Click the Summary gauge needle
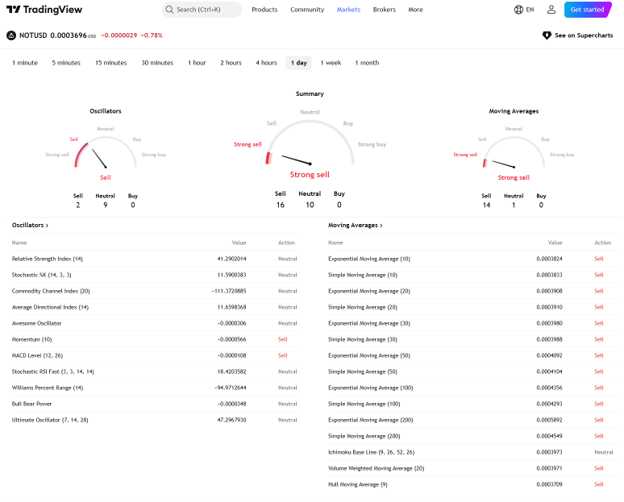This screenshot has height=502, width=624. coord(296,160)
